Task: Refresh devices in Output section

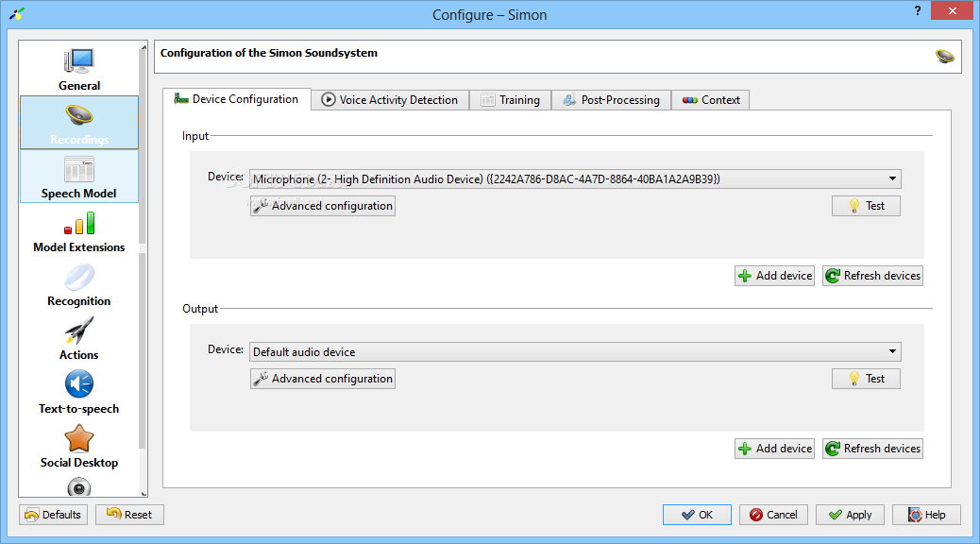Action: (873, 449)
